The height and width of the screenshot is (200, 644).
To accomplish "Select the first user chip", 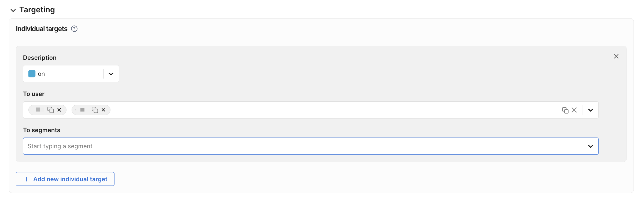I will click(38, 110).
